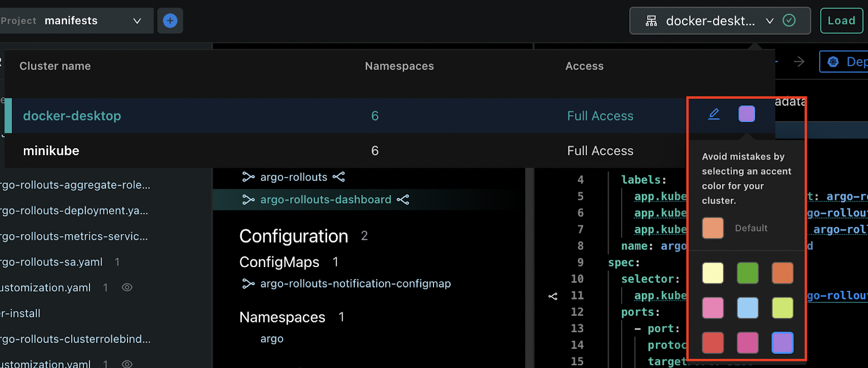The width and height of the screenshot is (868, 368).
Task: Open file argo-rollouts-metrics-servic...
Action: click(x=74, y=236)
